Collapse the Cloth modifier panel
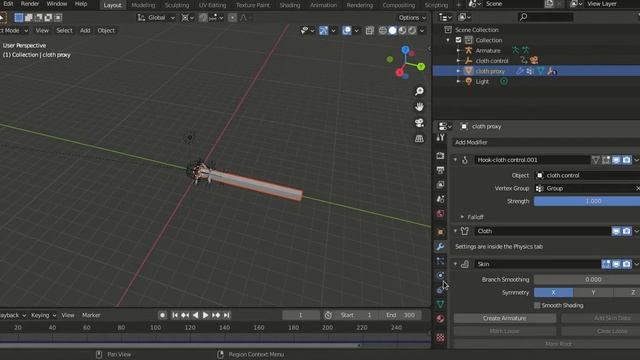 456,231
